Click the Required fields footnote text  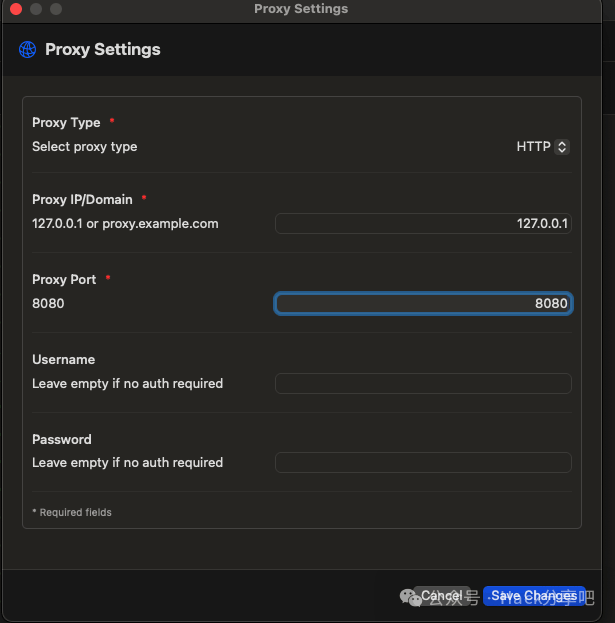tap(72, 513)
